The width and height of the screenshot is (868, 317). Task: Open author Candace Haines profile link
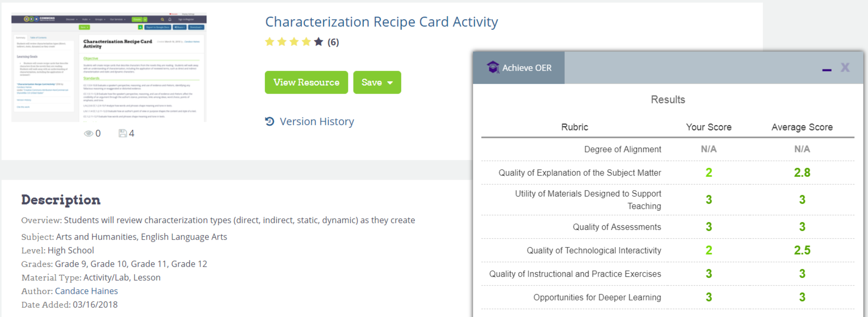coord(86,291)
